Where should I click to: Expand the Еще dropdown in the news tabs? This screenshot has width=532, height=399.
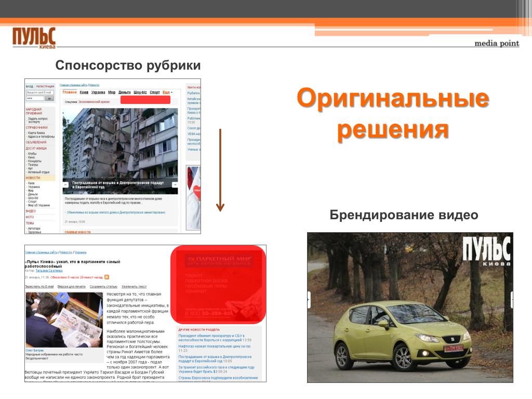click(167, 92)
